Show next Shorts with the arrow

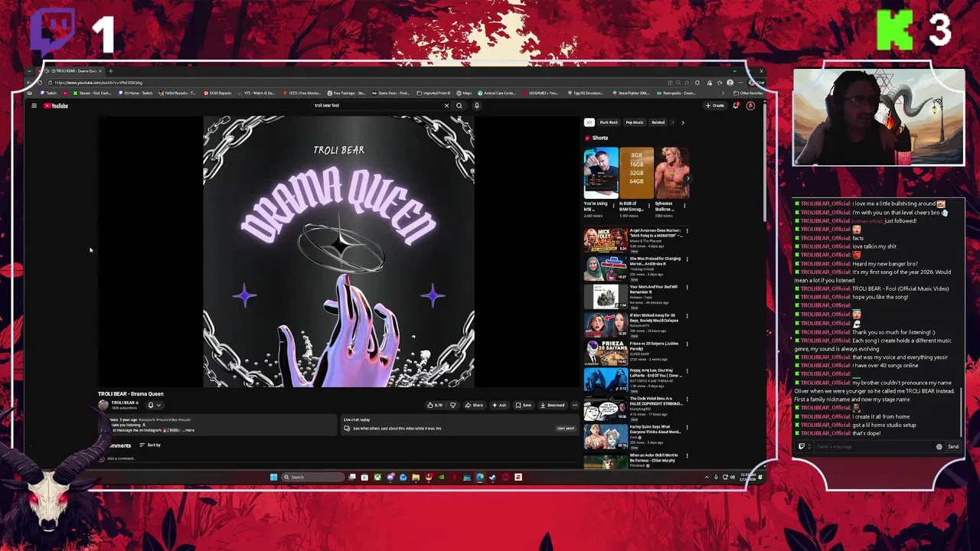(687, 178)
